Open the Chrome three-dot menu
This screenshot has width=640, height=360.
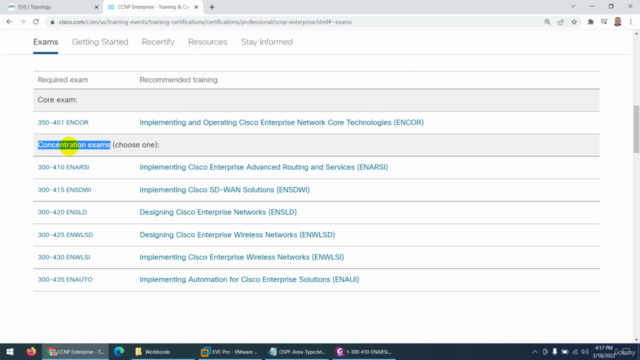[631, 22]
